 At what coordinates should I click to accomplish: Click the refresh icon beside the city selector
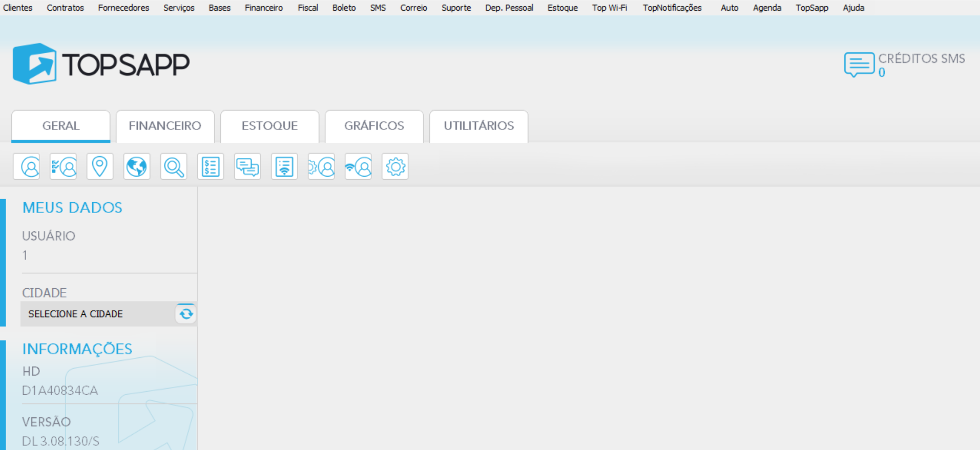pyautogui.click(x=186, y=313)
